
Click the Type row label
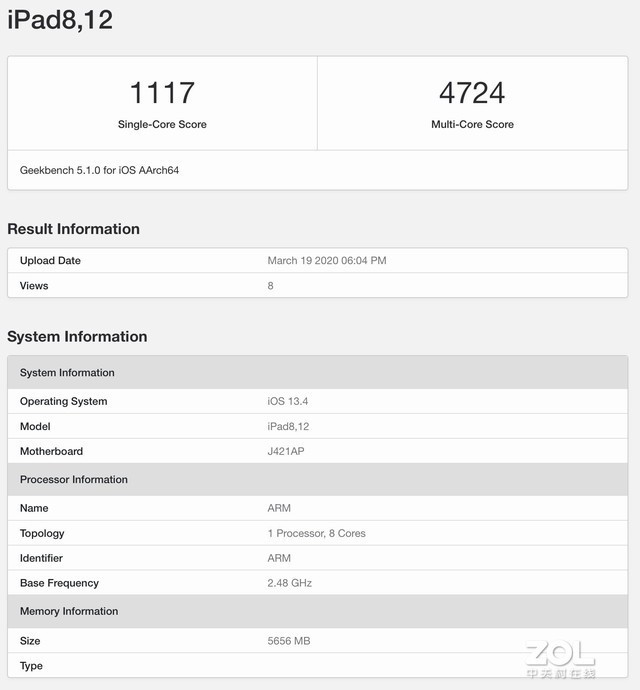pos(31,666)
